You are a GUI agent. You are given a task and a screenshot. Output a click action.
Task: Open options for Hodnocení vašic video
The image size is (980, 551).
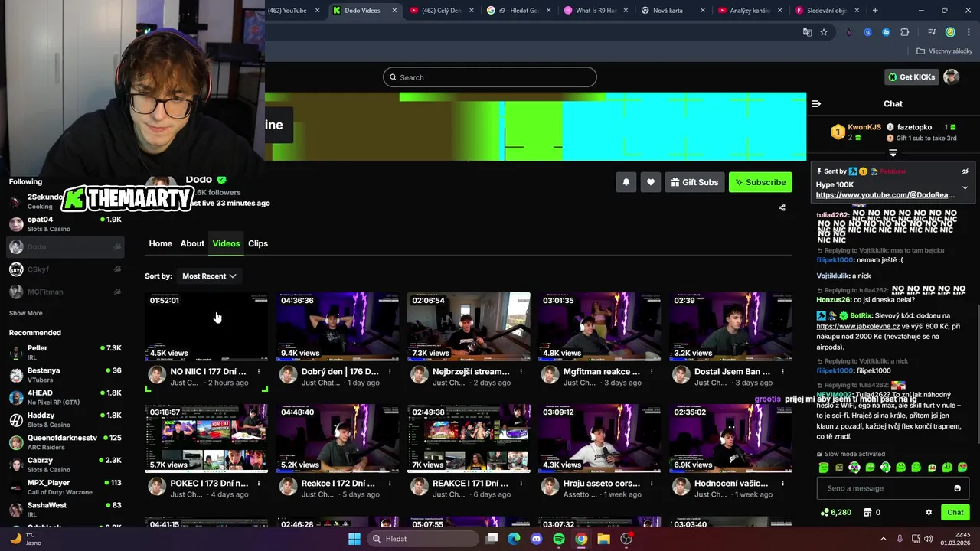pyautogui.click(x=782, y=484)
